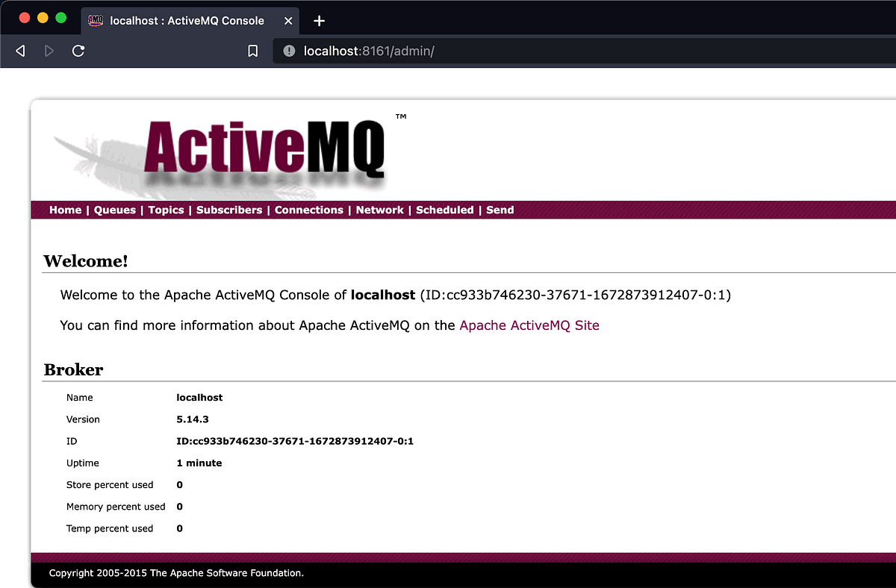
Task: Click the browser back navigation arrow
Action: click(x=20, y=51)
